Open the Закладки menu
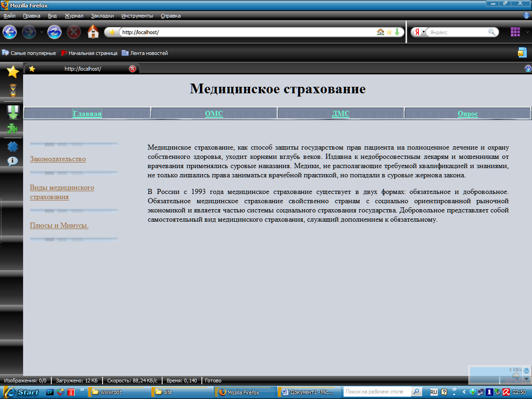This screenshot has height=399, width=532. [102, 16]
